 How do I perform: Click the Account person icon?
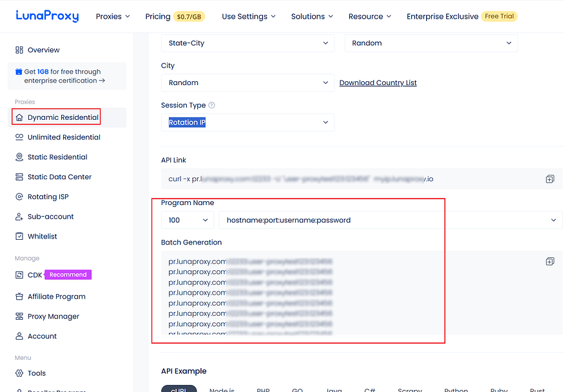tap(19, 337)
